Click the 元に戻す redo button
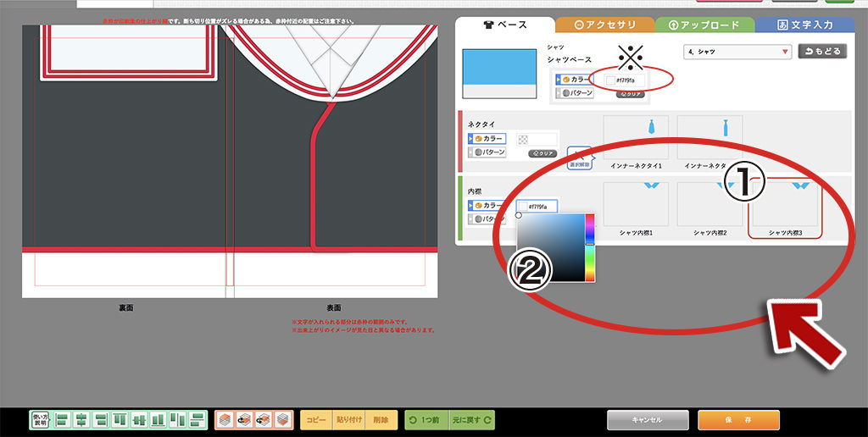 click(471, 420)
